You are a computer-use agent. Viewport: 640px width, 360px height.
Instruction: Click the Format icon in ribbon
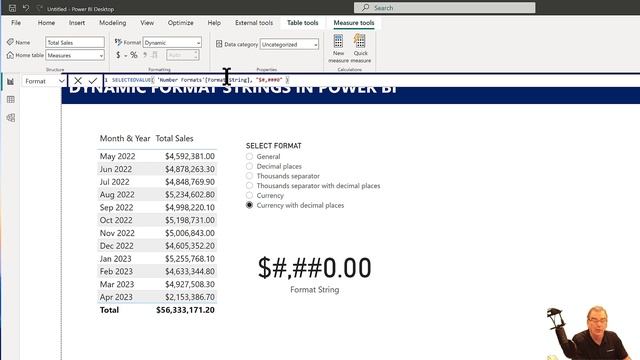point(118,42)
